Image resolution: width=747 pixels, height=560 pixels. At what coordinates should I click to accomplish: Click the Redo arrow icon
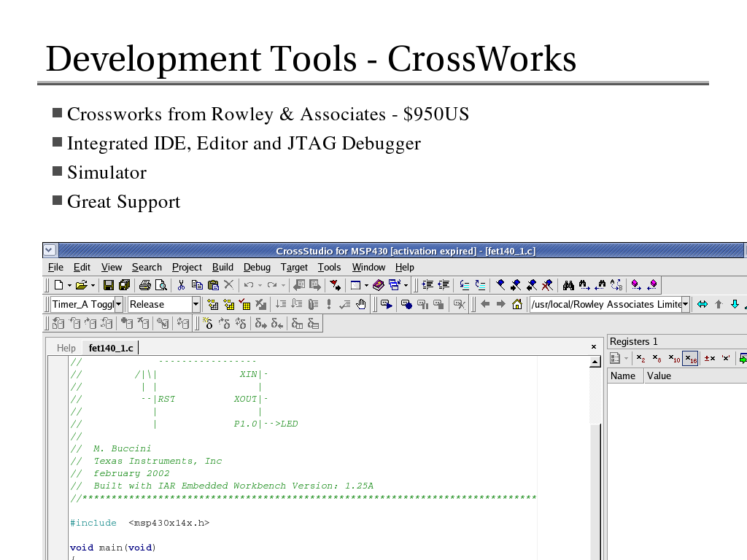pos(272,285)
